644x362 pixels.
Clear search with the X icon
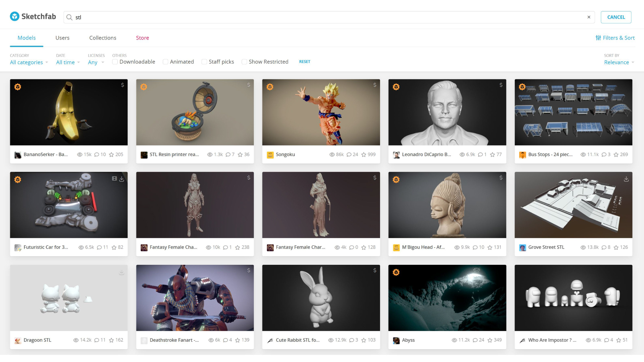click(x=589, y=17)
